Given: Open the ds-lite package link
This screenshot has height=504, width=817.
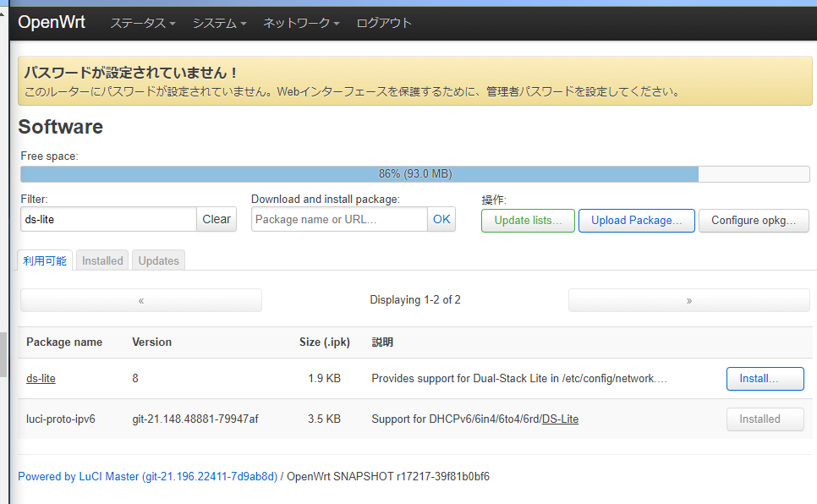Looking at the screenshot, I should click(x=41, y=378).
